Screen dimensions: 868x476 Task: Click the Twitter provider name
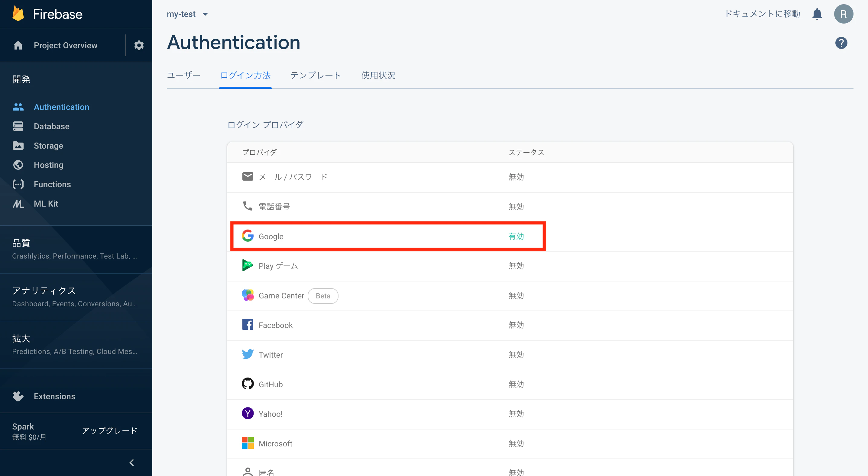(x=270, y=355)
